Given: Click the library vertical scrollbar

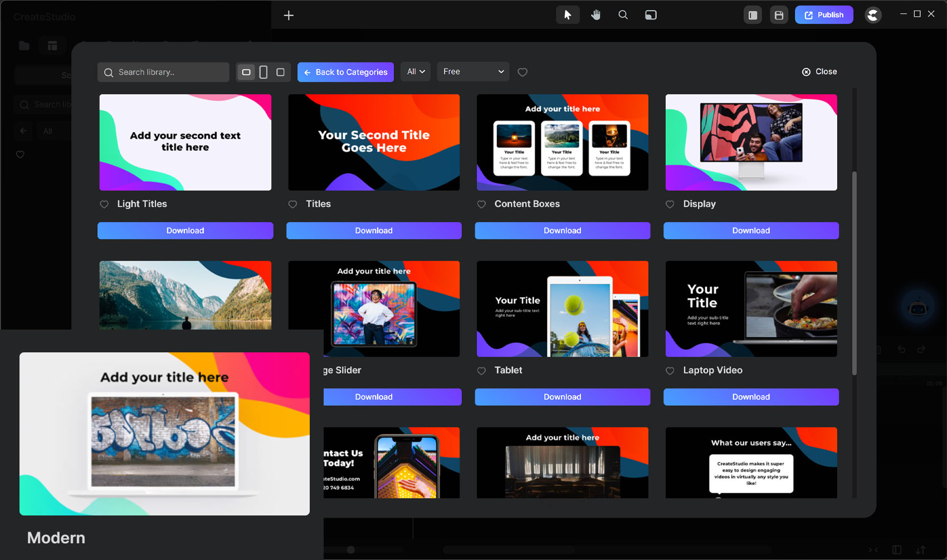Looking at the screenshot, I should point(854,273).
